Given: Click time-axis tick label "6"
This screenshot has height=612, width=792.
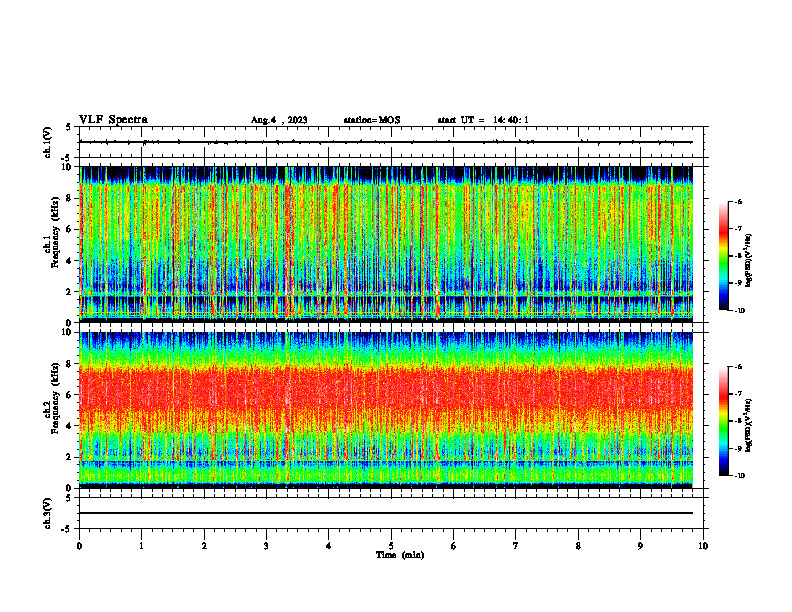Looking at the screenshot, I should click(x=454, y=546).
